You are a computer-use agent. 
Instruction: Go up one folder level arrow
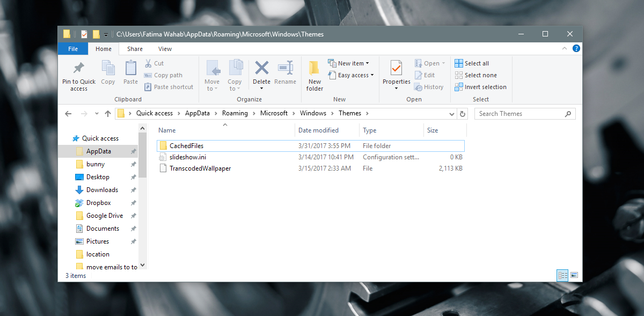point(108,114)
